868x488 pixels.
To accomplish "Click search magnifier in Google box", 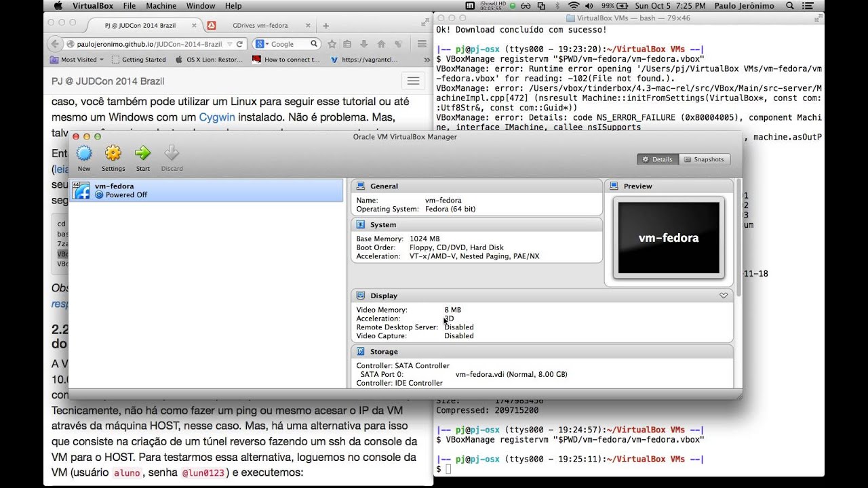I will click(314, 44).
